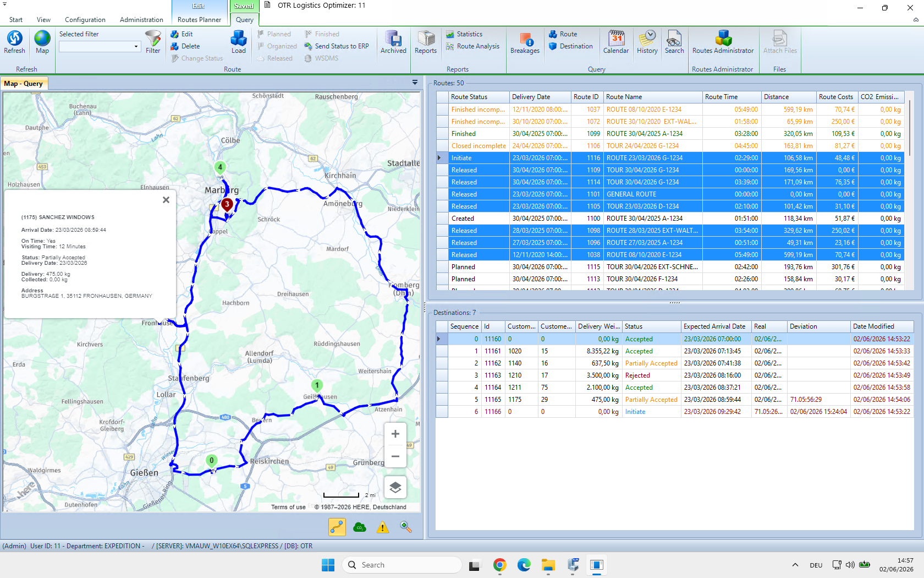Screen dimensions: 924x578
Task: Open Statistics report
Action: (464, 34)
